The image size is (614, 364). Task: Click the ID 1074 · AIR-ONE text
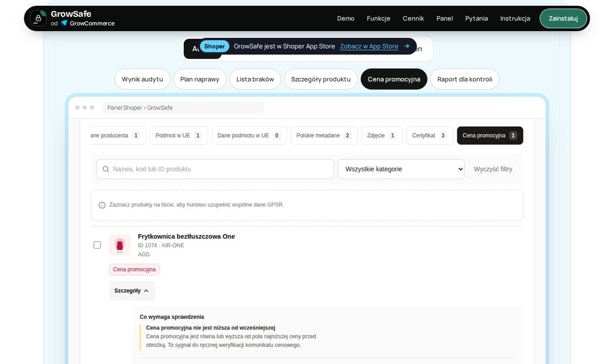point(161,245)
